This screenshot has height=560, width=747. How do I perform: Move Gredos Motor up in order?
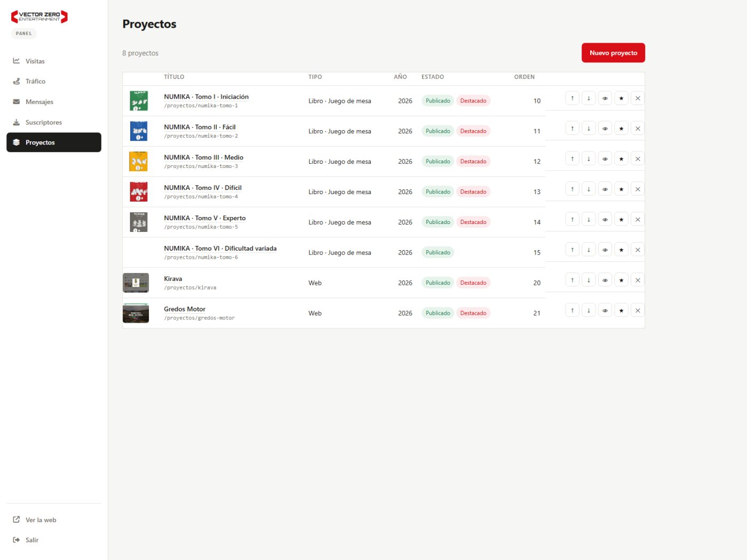[x=572, y=310]
